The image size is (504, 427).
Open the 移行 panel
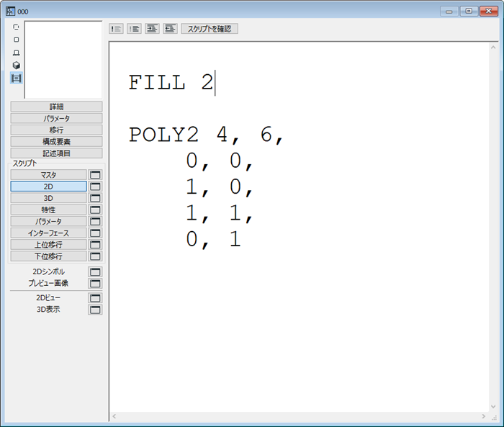tap(57, 130)
